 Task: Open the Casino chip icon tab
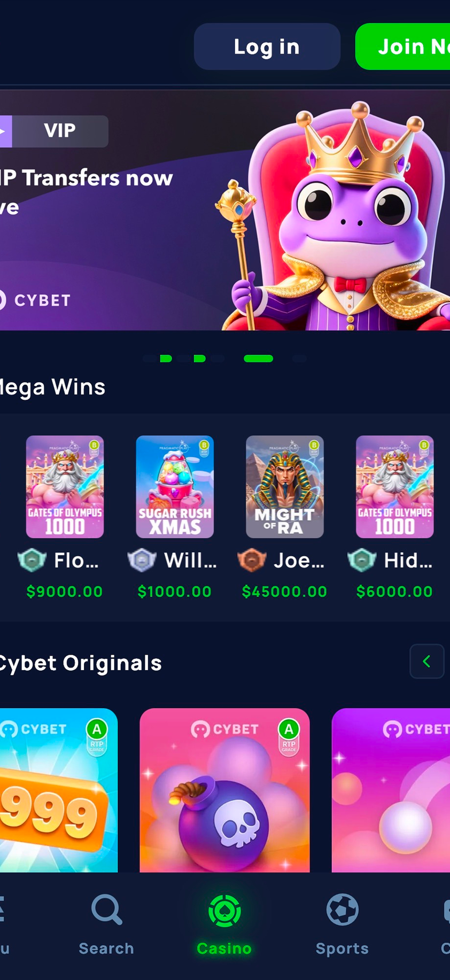click(224, 911)
